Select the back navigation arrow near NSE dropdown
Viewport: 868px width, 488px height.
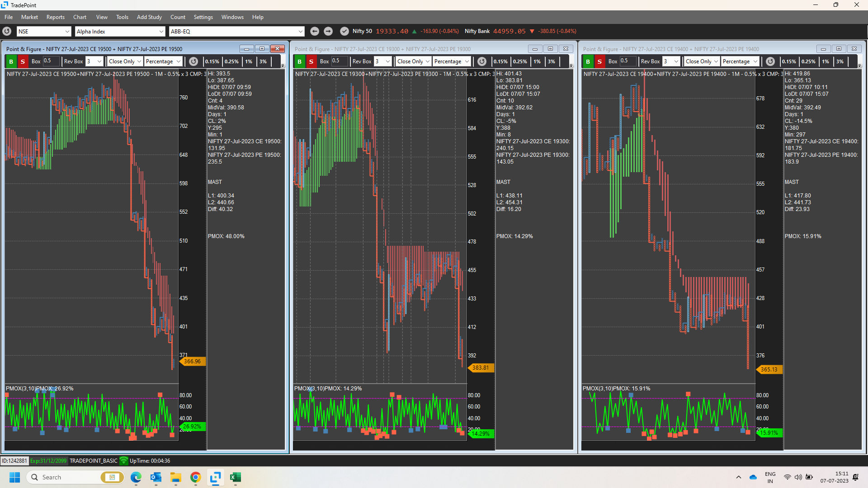315,31
